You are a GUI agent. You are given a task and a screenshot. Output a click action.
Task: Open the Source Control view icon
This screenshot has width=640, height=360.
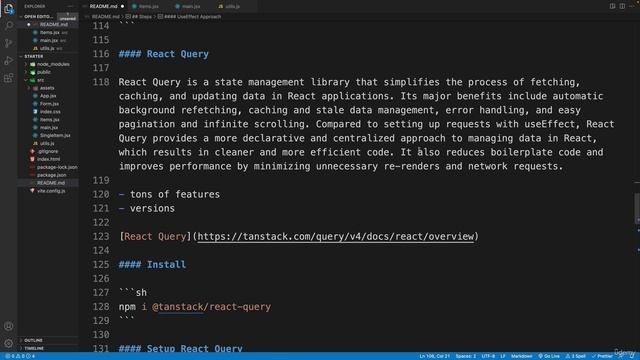(x=9, y=43)
